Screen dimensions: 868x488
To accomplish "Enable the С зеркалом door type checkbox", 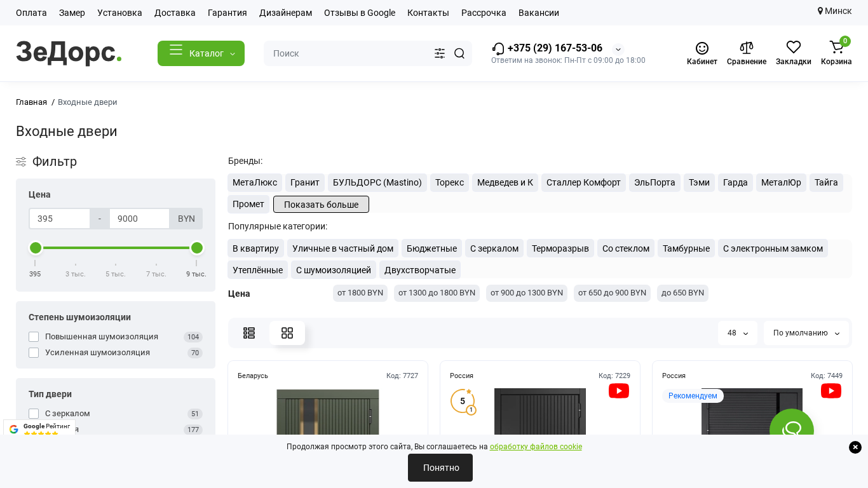I will (34, 414).
